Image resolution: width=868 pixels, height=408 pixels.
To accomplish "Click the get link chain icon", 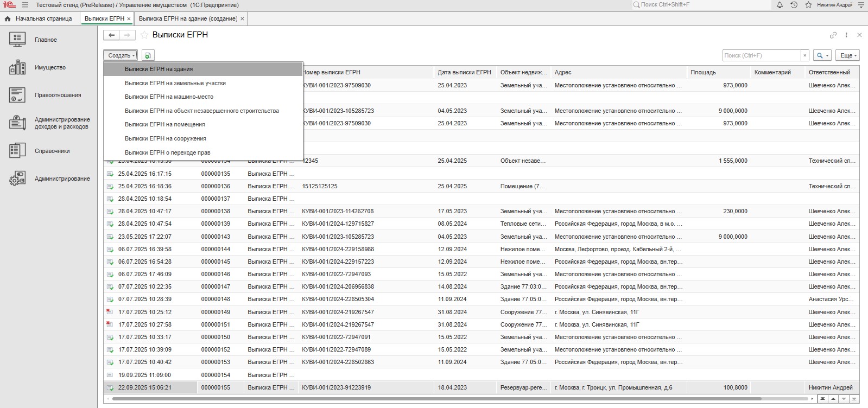I will (x=833, y=35).
